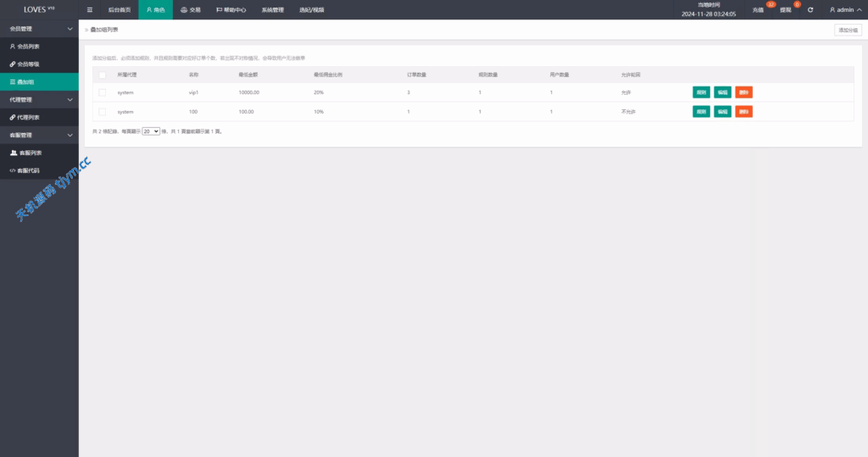Switch to the 交易 top menu
This screenshot has height=457, width=868.
click(191, 9)
